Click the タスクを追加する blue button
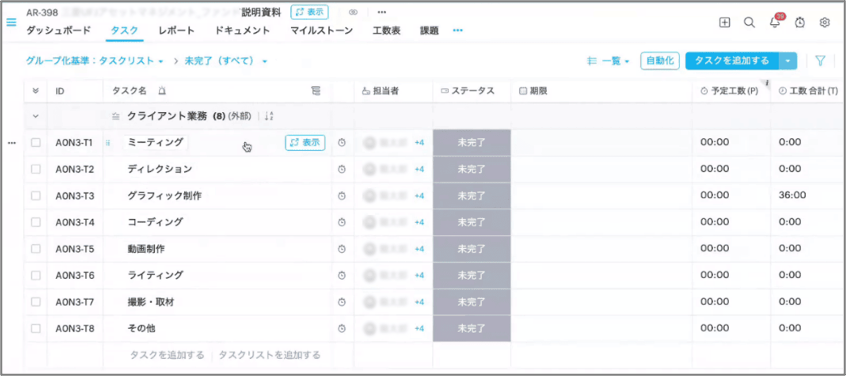This screenshot has width=846, height=376. 732,61
